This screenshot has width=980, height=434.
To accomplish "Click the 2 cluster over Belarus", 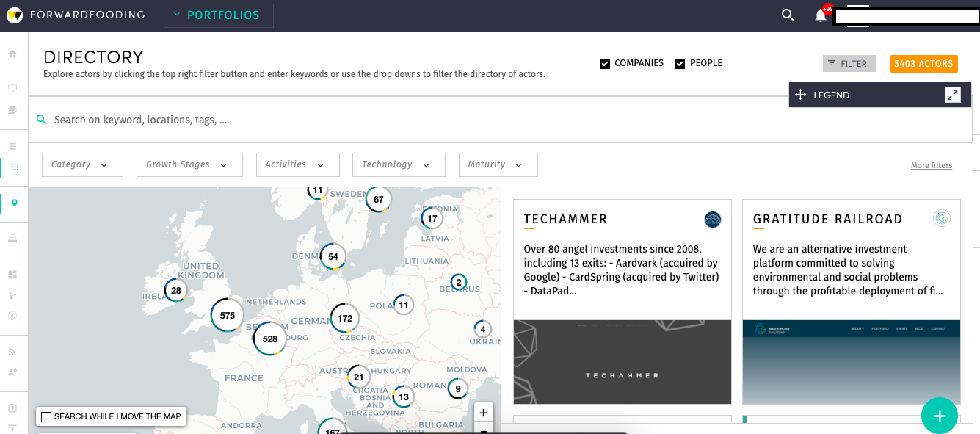I will [459, 282].
